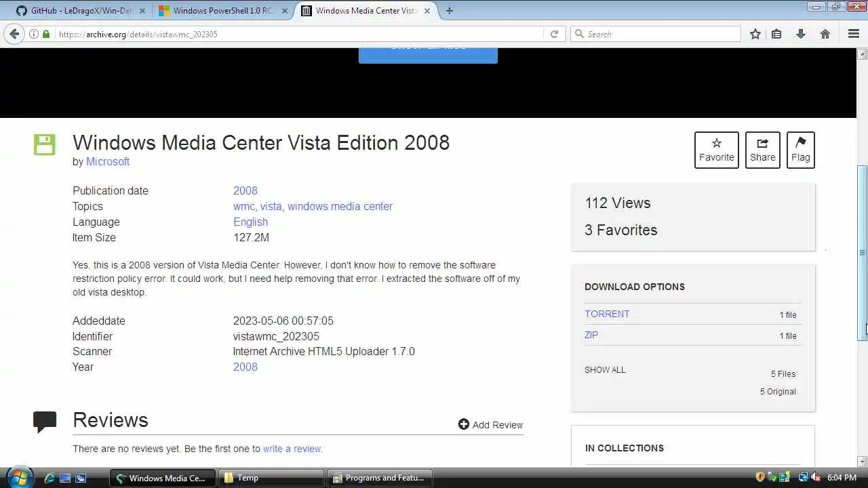Click the address bar URL field
The image size is (868, 488).
(x=298, y=34)
